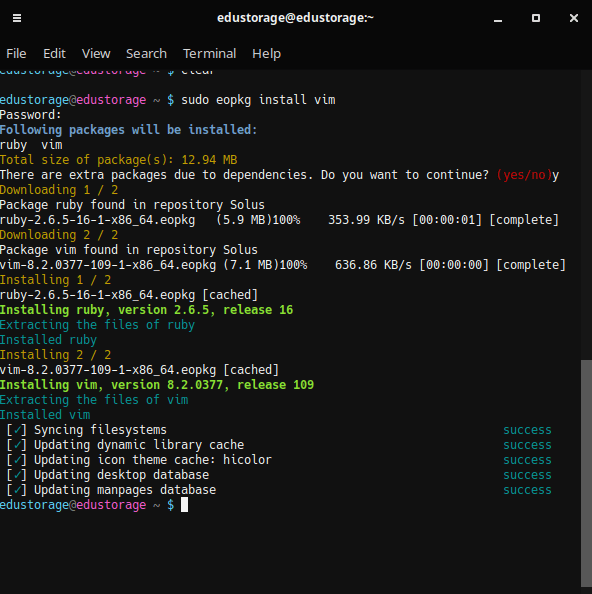Click 'Extracting the files of vim'
592x594 pixels.
[x=94, y=400]
